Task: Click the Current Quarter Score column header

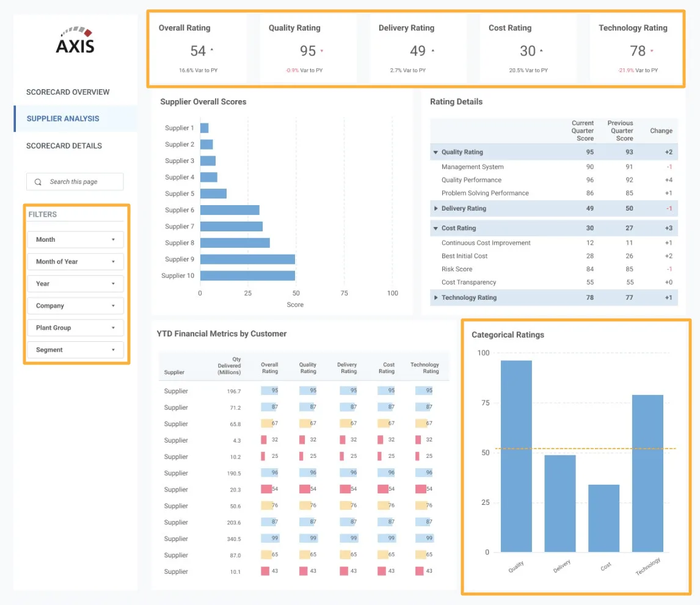Action: coord(583,131)
